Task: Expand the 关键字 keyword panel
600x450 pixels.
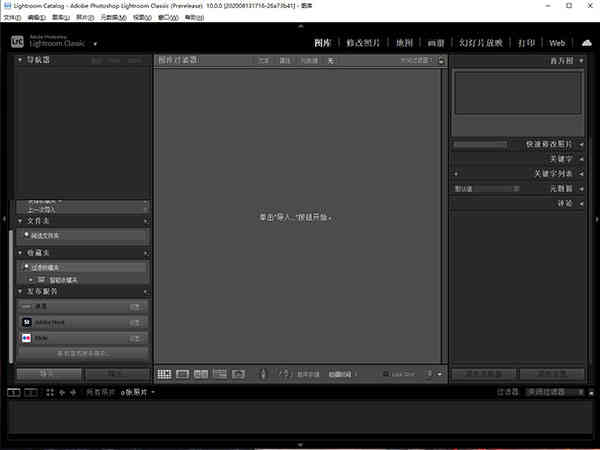Action: pyautogui.click(x=581, y=159)
